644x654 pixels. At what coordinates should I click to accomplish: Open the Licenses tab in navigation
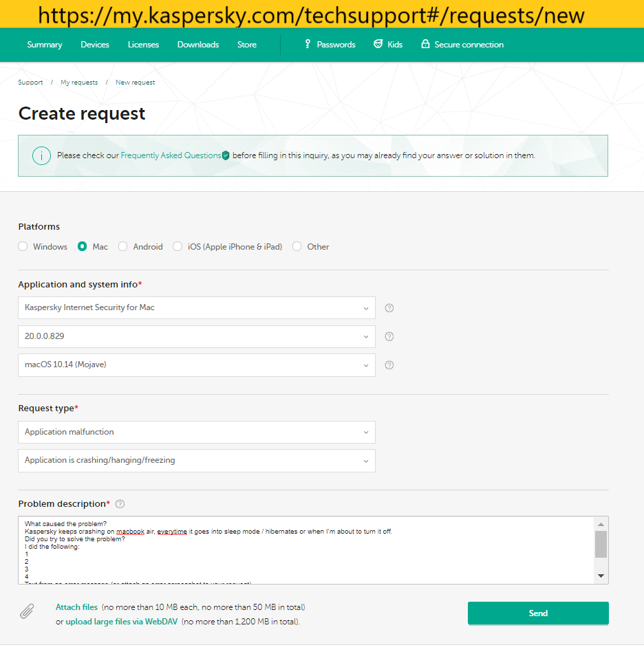143,45
